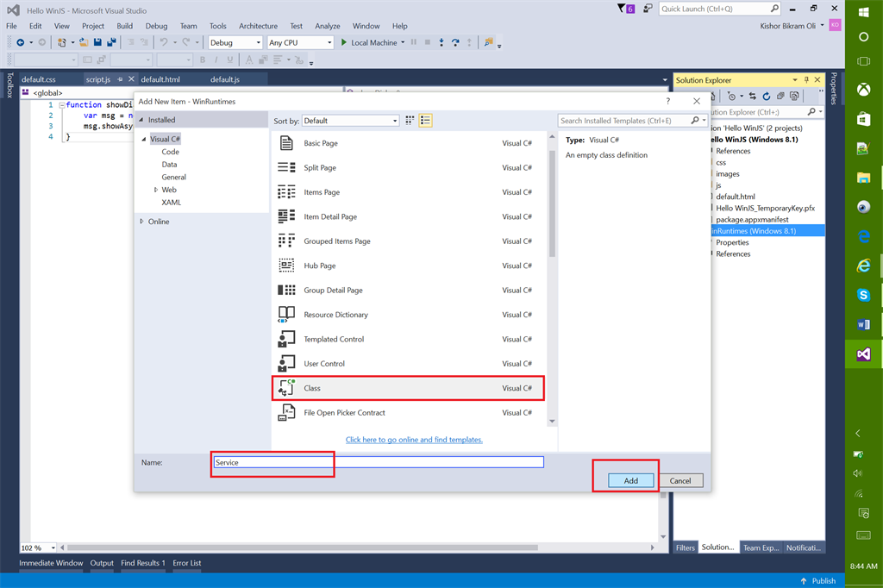Collapse the Visual C# tree node
Viewport: 883px width, 588px height.
click(144, 139)
